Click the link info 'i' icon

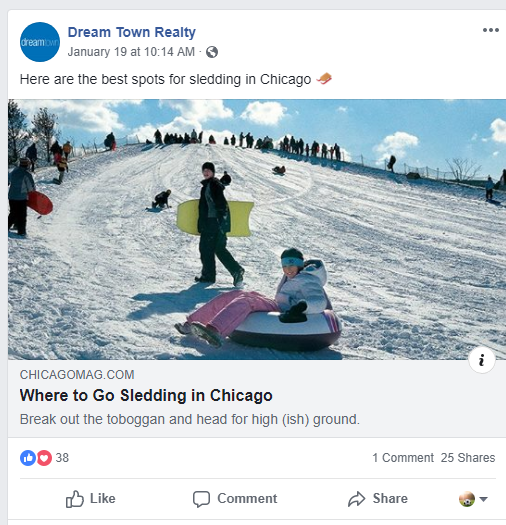pyautogui.click(x=482, y=360)
